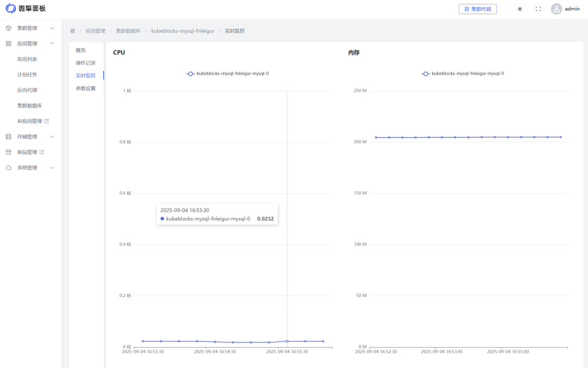Click the 微擎面板 logo icon
588x368 pixels.
pos(11,8)
